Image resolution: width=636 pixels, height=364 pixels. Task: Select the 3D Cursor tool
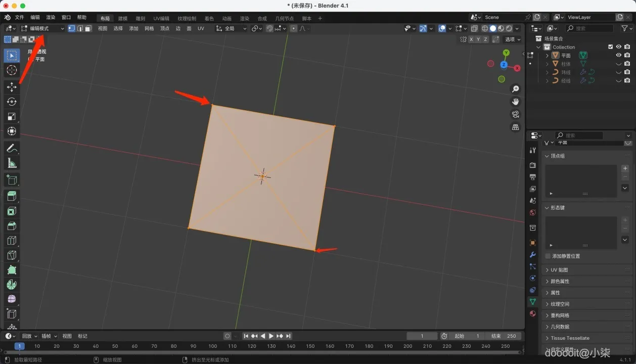pos(12,70)
